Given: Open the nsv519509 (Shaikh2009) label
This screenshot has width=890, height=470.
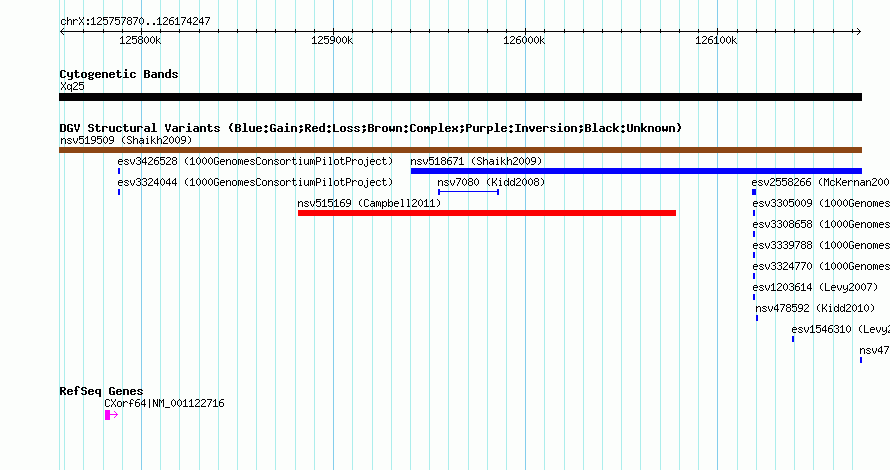Looking at the screenshot, I should point(126,140).
